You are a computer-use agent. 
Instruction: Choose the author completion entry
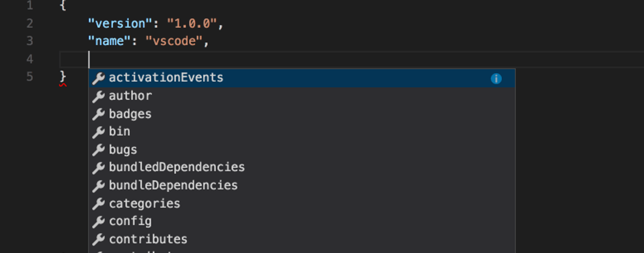[130, 96]
